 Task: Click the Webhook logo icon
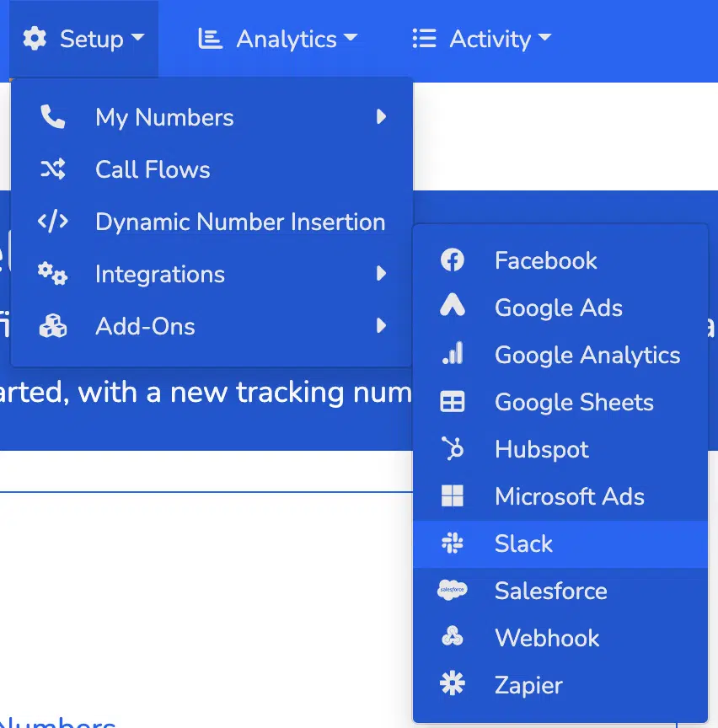click(x=453, y=636)
